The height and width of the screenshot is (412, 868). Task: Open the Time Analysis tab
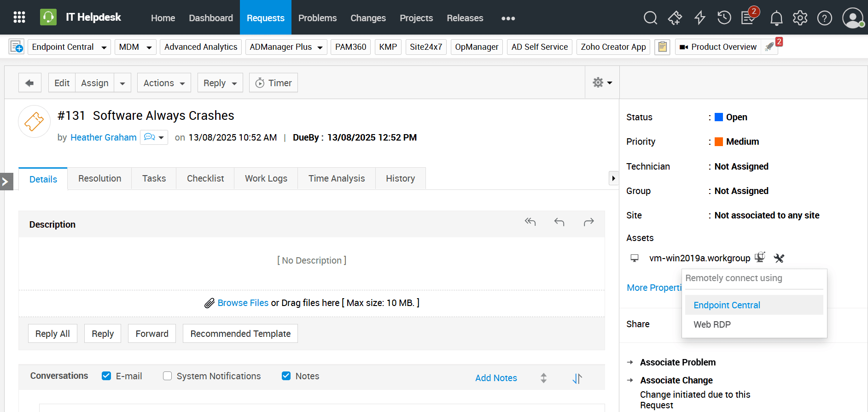coord(337,178)
